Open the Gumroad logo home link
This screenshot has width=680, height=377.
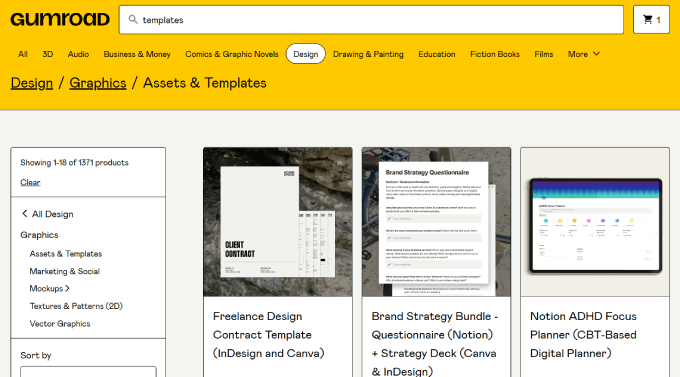point(60,20)
